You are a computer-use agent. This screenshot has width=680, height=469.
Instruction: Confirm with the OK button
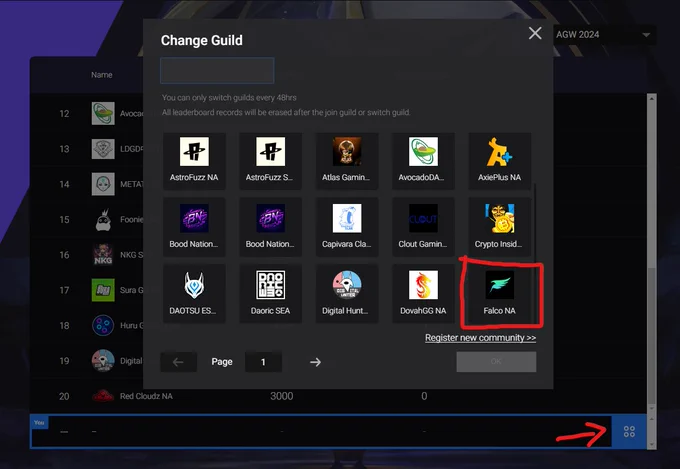(x=496, y=361)
